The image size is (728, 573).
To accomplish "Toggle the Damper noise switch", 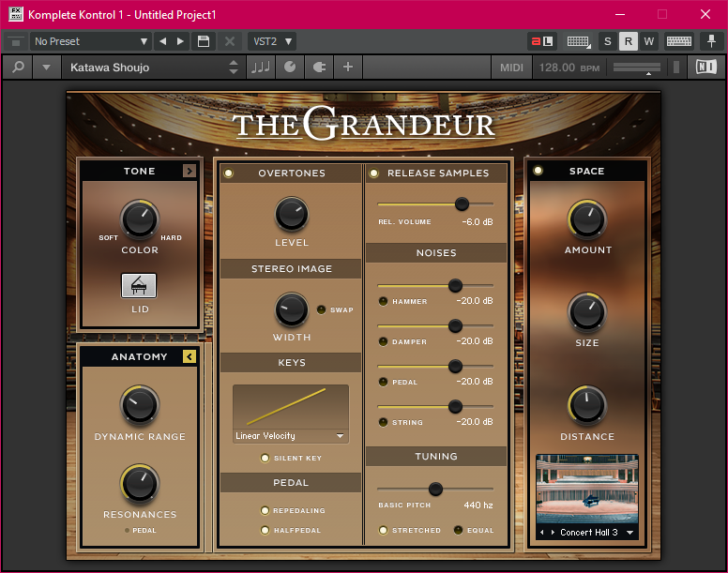I will [383, 341].
